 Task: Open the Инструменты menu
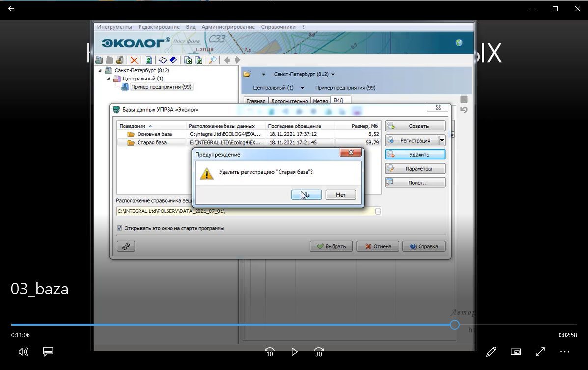[x=114, y=27]
